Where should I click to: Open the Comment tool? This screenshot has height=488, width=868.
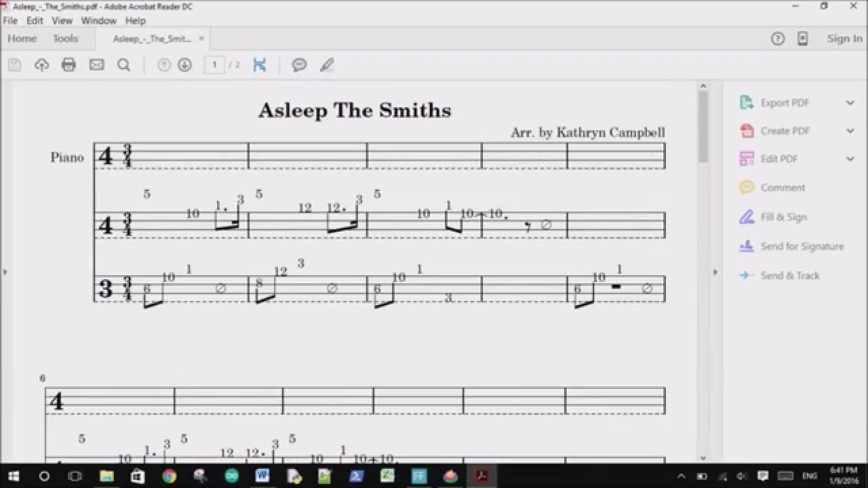tap(783, 188)
